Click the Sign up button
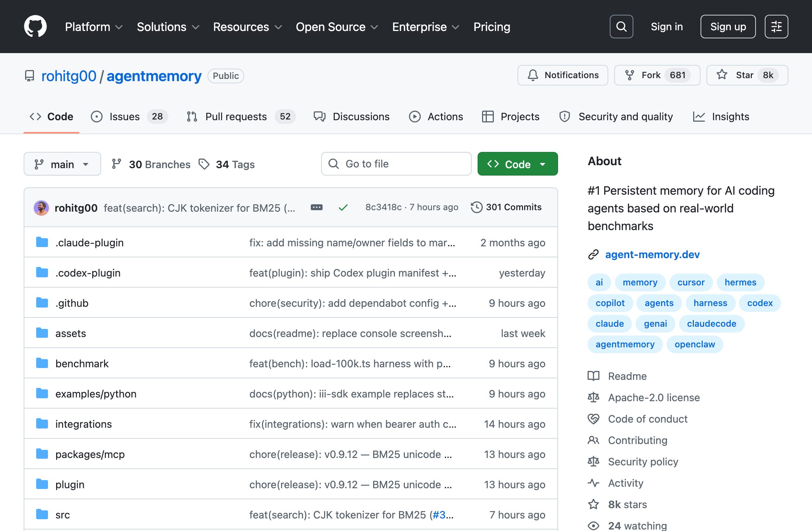Image resolution: width=812 pixels, height=531 pixels. pyautogui.click(x=728, y=27)
